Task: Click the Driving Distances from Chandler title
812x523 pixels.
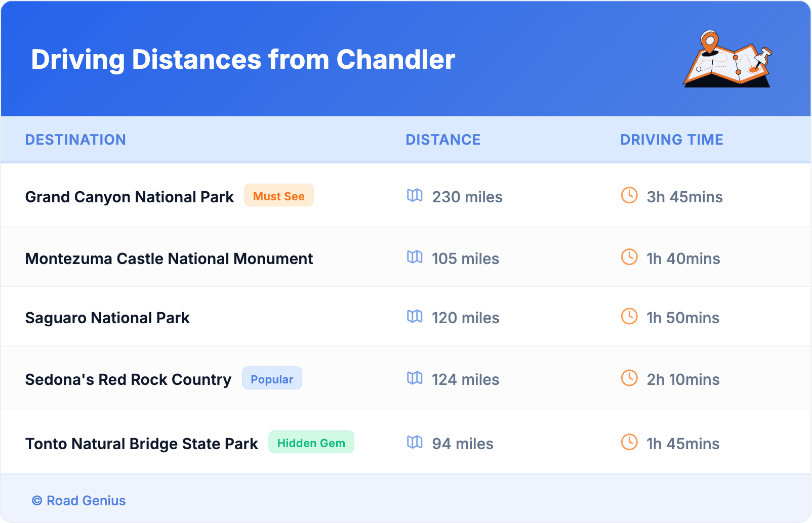Action: point(243,60)
